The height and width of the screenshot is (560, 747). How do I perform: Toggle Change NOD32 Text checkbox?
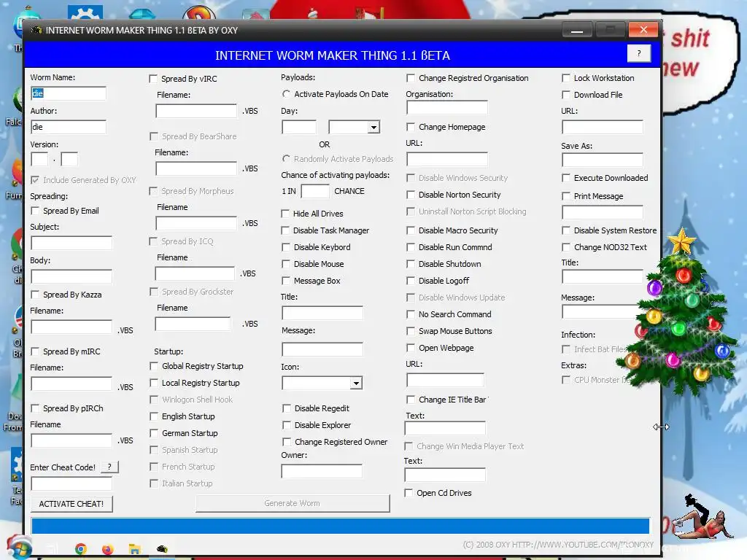tap(566, 247)
